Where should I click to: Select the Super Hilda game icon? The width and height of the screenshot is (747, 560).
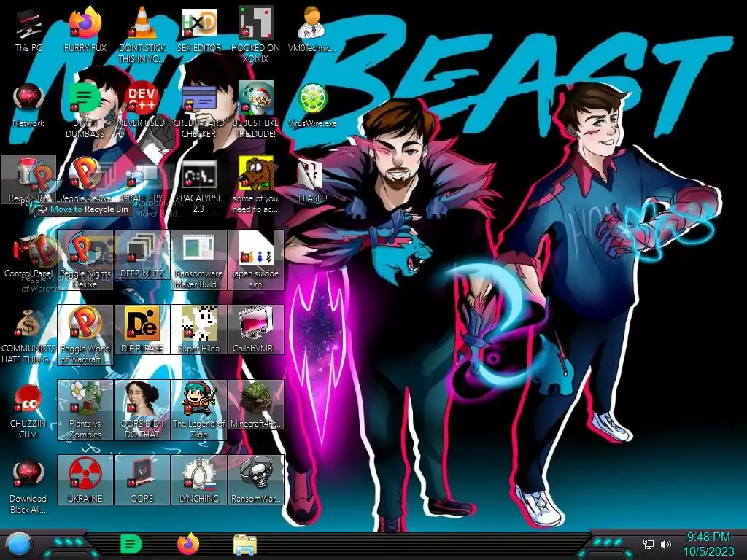tap(198, 330)
